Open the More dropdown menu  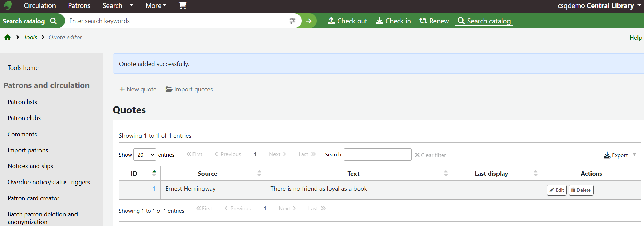(x=156, y=5)
